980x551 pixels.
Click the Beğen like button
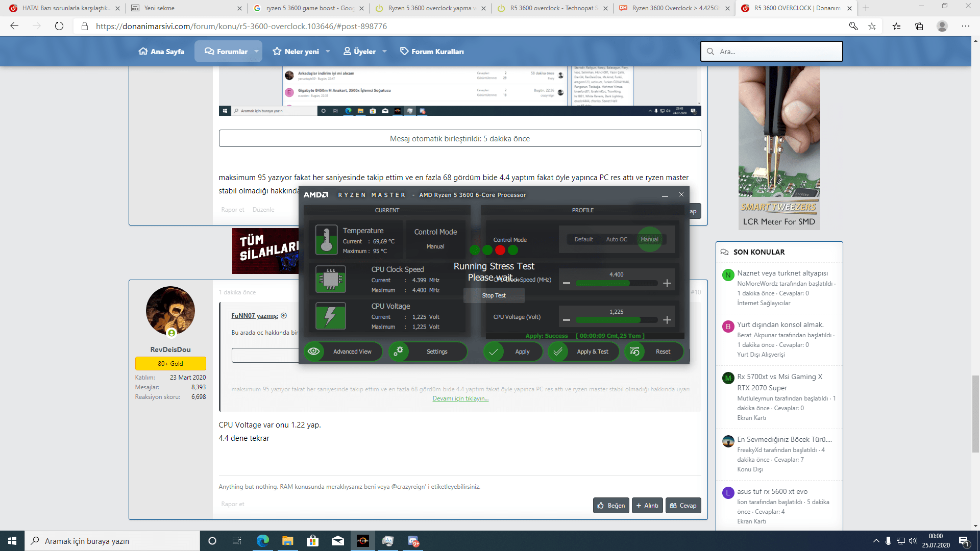pyautogui.click(x=611, y=505)
